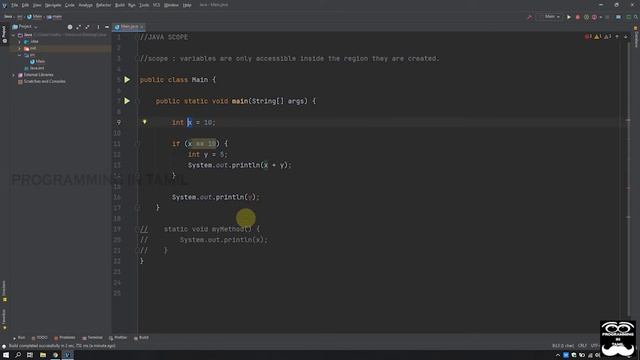
Task: Click the error count indicator in editor
Action: click(588, 37)
